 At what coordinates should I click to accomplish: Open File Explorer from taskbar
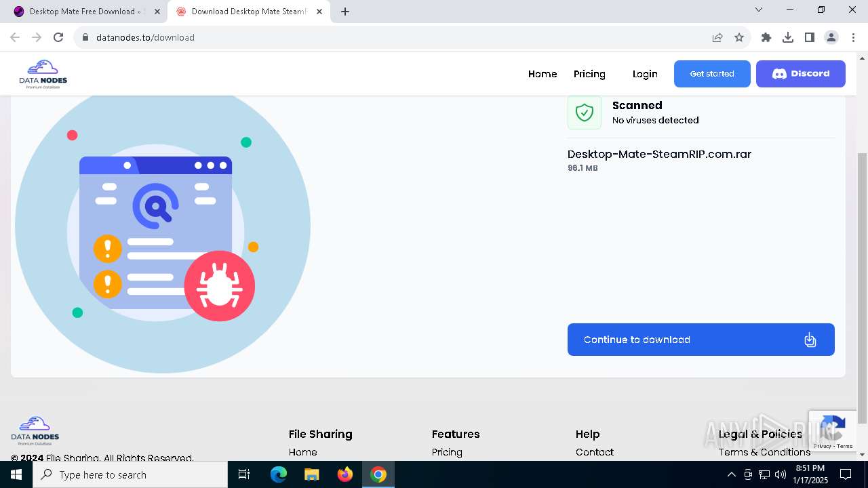click(x=312, y=474)
